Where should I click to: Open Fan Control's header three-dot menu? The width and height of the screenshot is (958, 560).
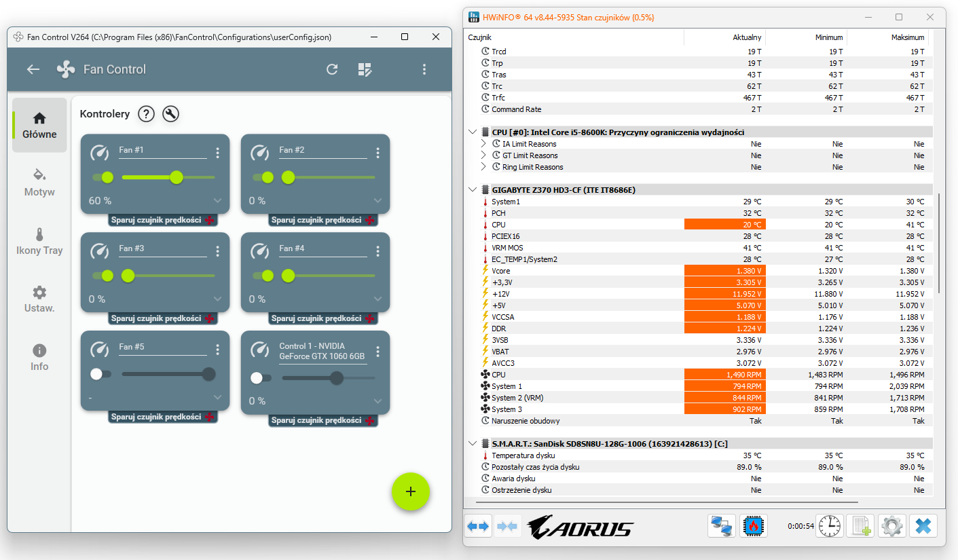424,69
